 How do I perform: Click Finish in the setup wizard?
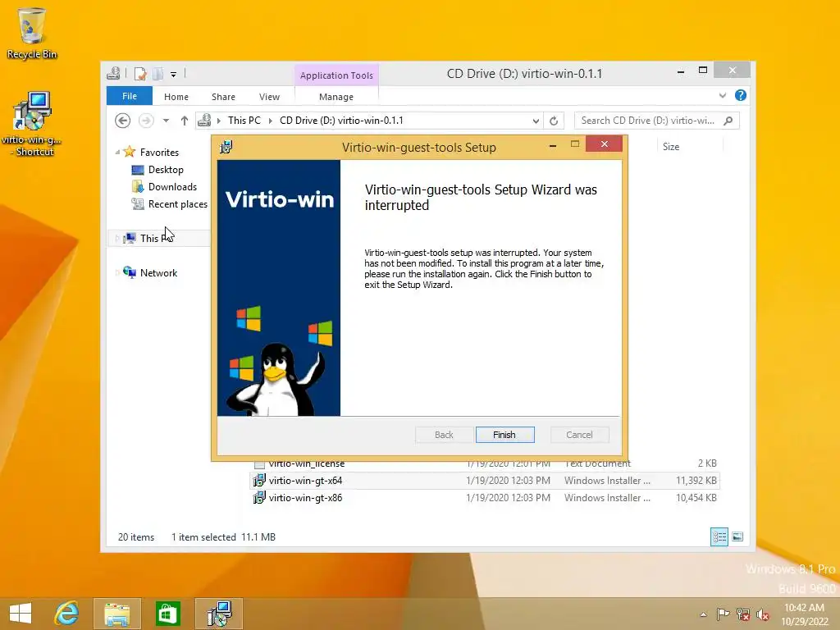click(x=504, y=435)
